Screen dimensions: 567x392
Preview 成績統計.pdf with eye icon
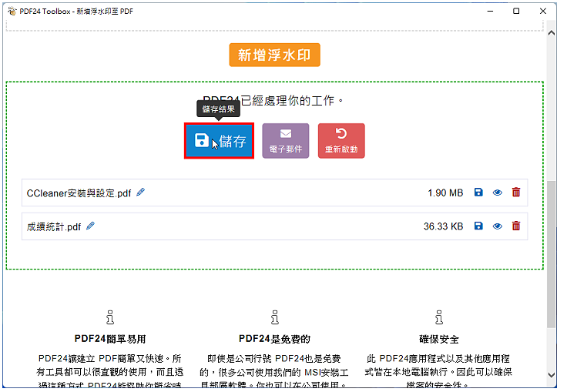[498, 226]
